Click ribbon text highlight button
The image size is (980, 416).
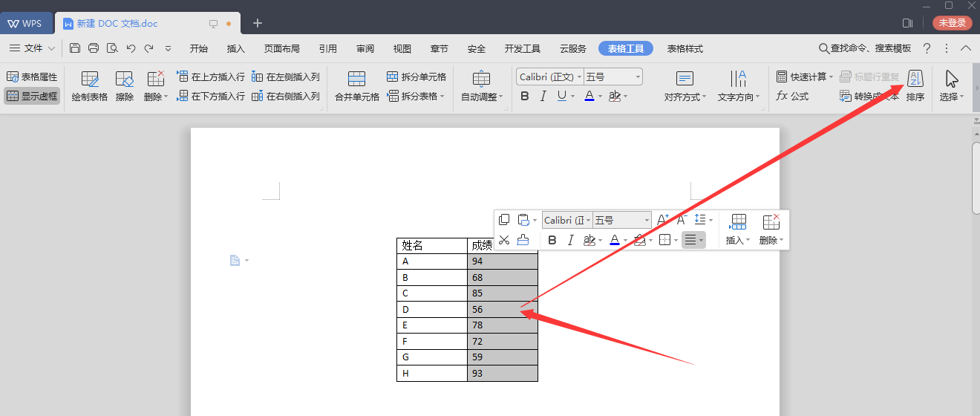[x=614, y=97]
